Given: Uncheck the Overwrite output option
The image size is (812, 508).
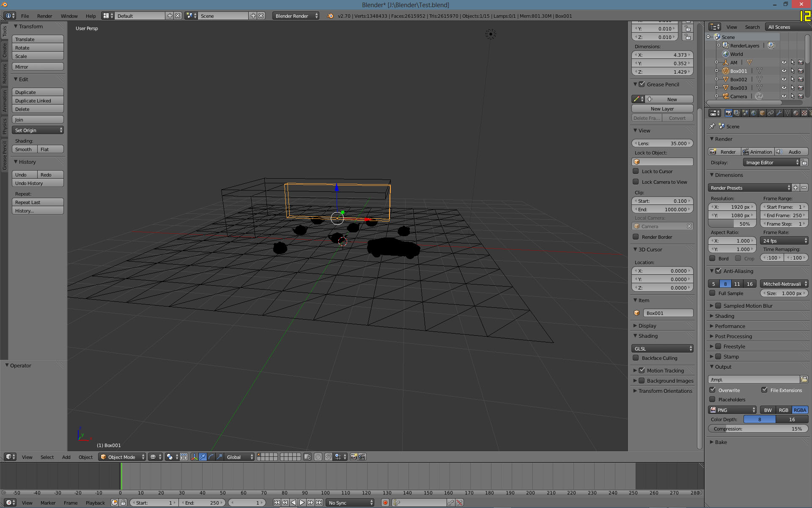Looking at the screenshot, I should pyautogui.click(x=713, y=390).
